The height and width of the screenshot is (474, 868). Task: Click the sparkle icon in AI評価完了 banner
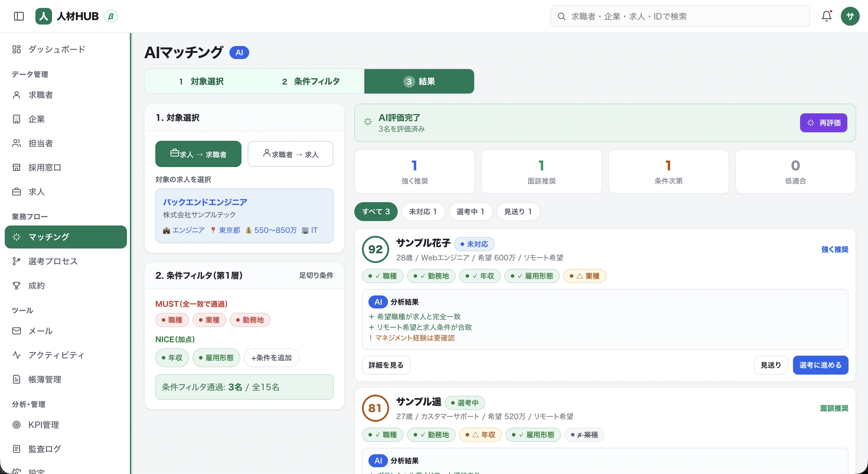pyautogui.click(x=368, y=122)
